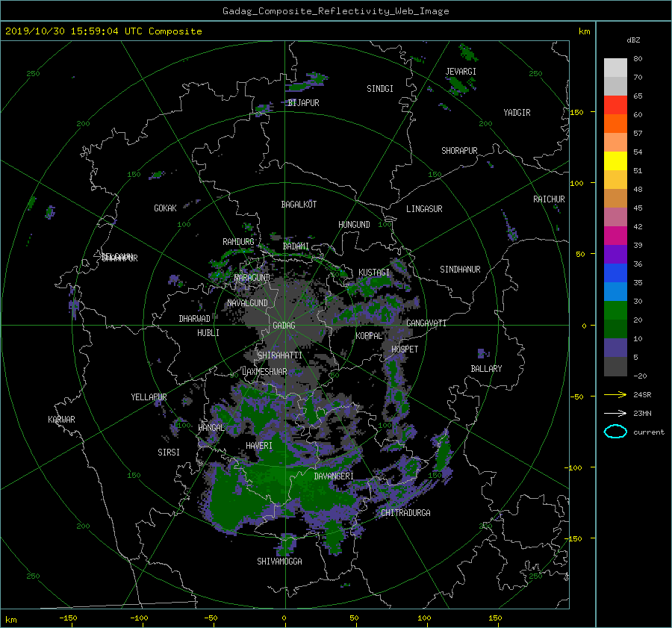The width and height of the screenshot is (672, 628).
Task: Click the '-150' value on bottom km axis
Action: pos(68,618)
